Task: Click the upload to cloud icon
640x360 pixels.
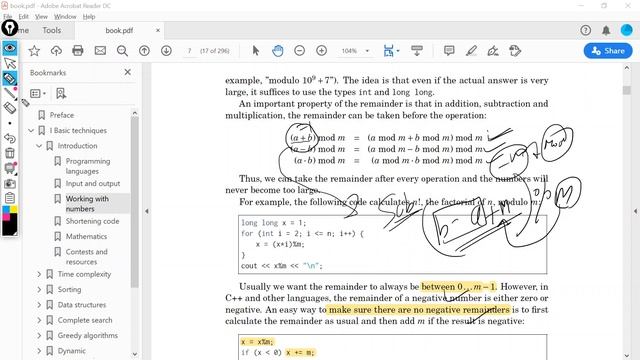Action: [x=56, y=51]
